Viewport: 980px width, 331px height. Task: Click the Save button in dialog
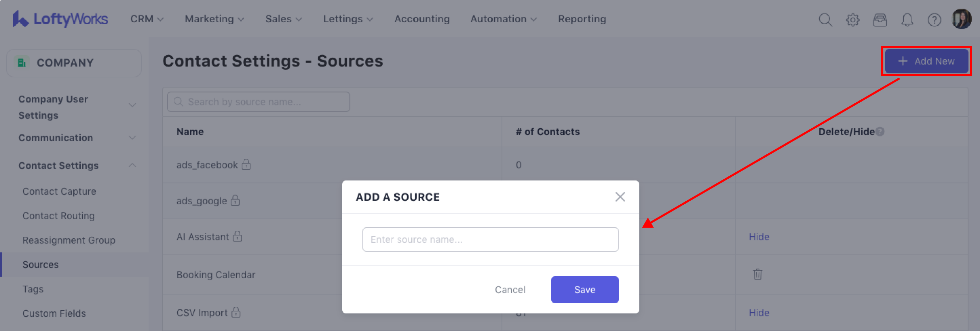(x=584, y=289)
